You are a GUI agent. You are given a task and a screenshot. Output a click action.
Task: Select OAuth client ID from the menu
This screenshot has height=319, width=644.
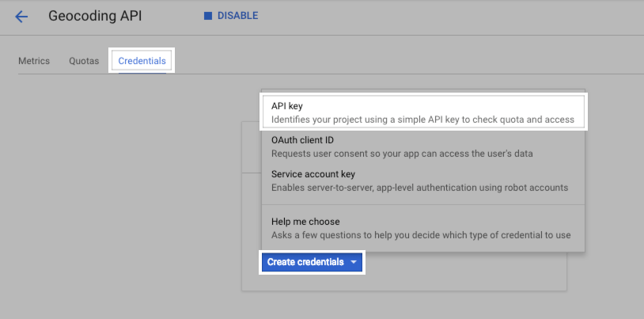302,140
